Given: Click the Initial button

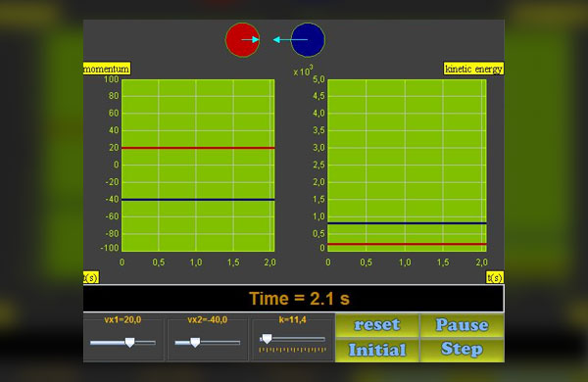Looking at the screenshot, I should [x=377, y=350].
